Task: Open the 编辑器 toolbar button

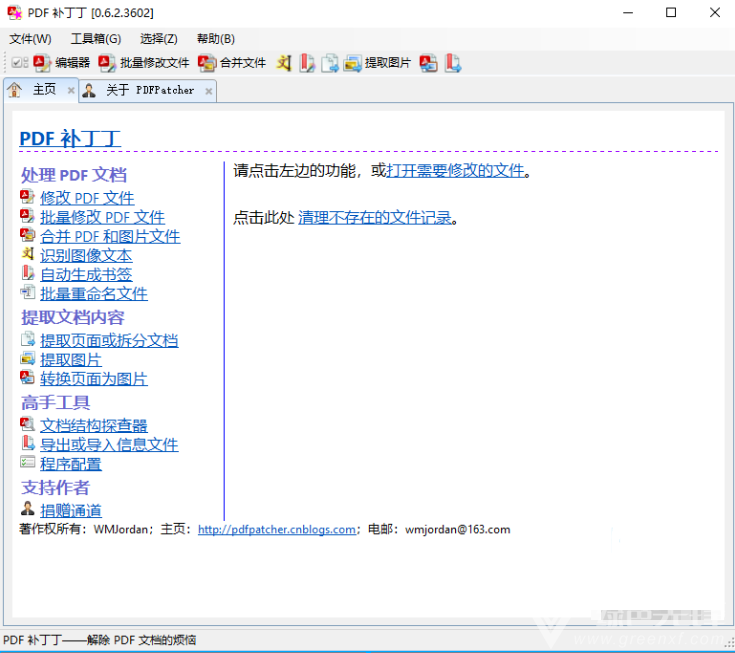Action: point(62,63)
